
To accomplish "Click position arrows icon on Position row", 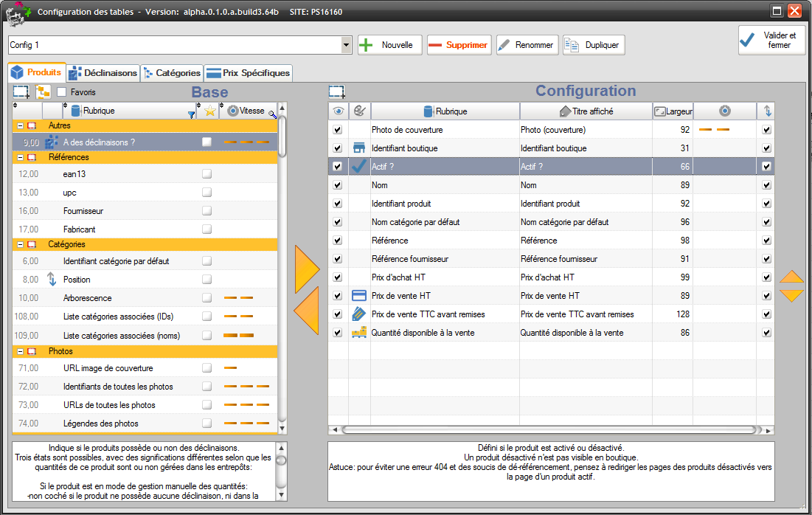I will pyautogui.click(x=52, y=279).
